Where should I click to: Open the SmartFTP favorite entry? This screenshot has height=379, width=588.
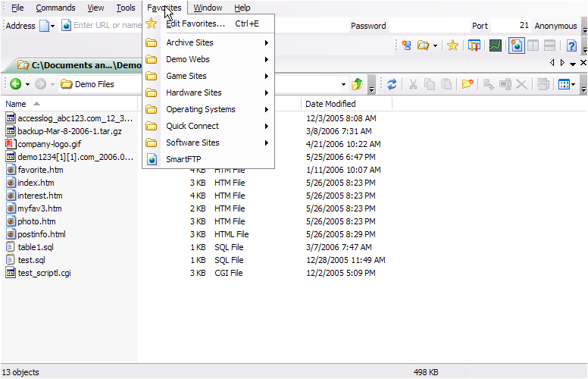pos(208,159)
